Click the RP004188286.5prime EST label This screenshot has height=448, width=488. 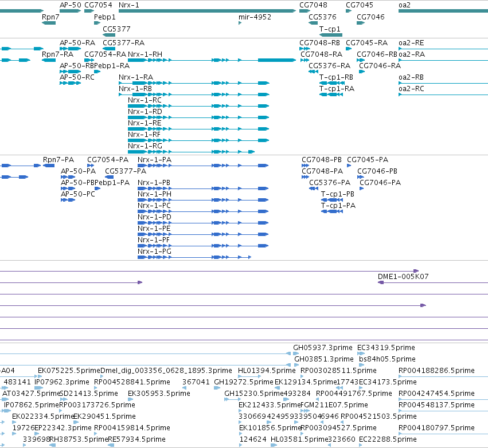(436, 371)
